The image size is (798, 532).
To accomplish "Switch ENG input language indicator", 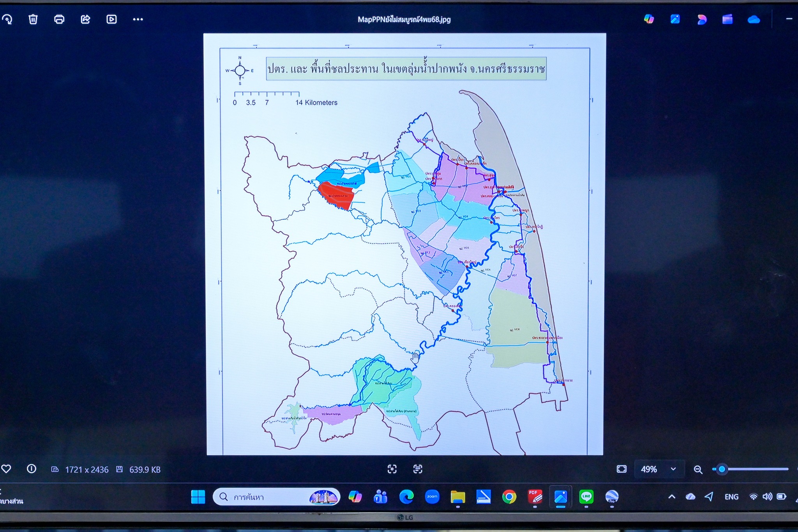I will tap(731, 497).
